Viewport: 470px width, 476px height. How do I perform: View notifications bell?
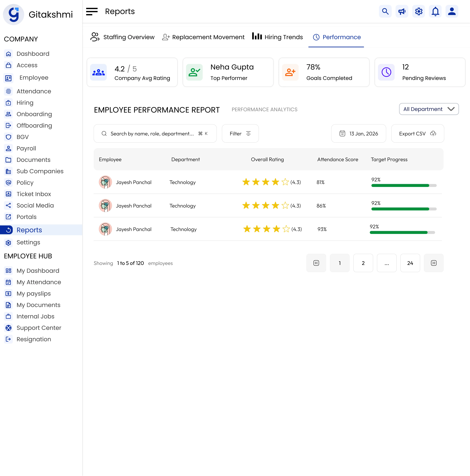pos(435,11)
